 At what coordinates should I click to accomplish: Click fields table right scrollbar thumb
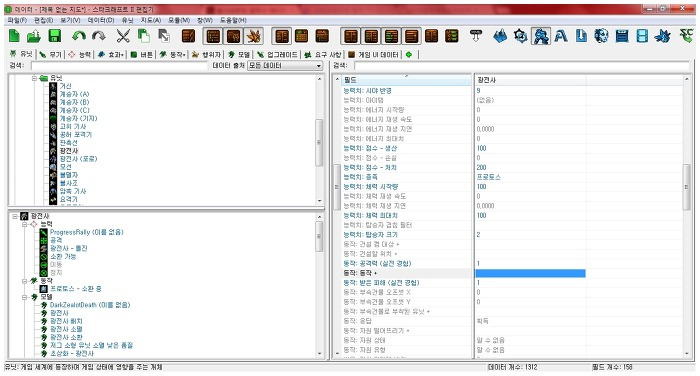click(x=686, y=187)
